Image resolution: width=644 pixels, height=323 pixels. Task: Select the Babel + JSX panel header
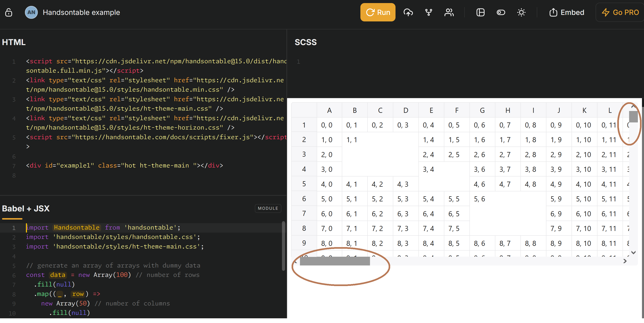click(26, 208)
